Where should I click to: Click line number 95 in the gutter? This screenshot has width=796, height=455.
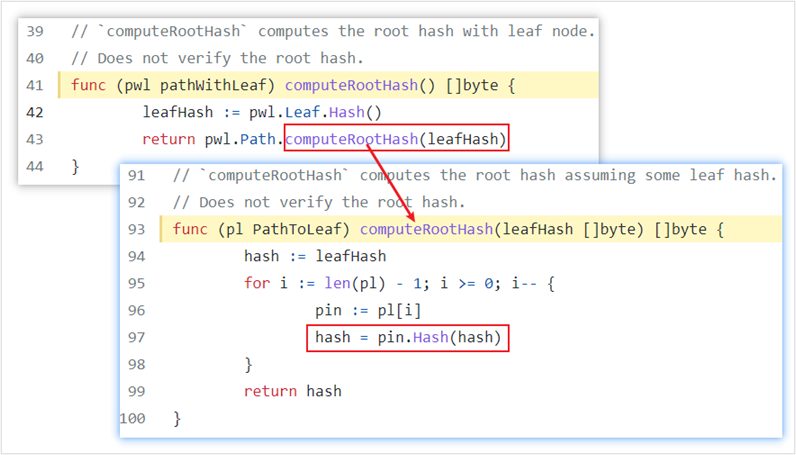137,283
